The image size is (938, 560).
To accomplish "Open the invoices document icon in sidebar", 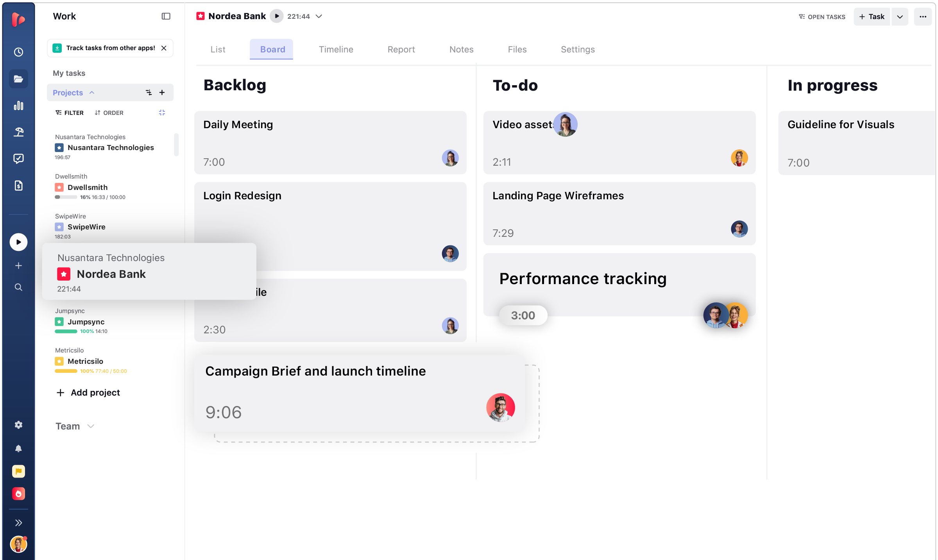I will pos(18,185).
